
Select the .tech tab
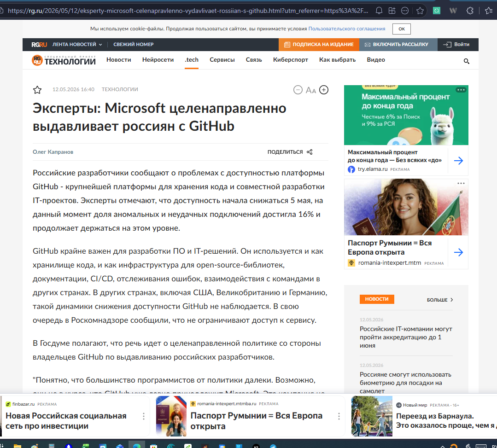pyautogui.click(x=192, y=60)
